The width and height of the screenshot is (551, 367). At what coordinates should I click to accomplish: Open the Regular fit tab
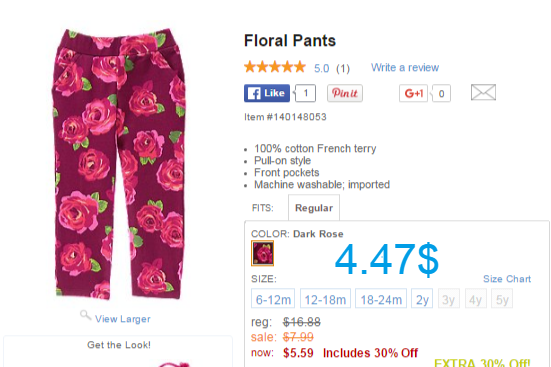point(314,208)
